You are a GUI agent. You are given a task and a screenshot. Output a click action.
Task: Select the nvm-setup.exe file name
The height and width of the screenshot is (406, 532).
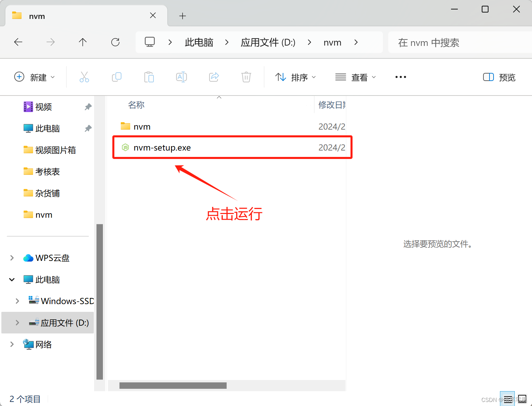click(162, 147)
